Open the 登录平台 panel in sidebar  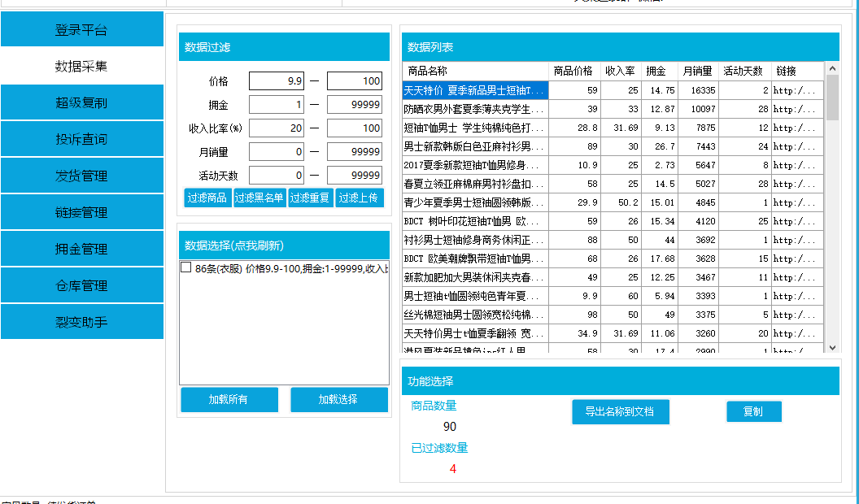[81, 28]
